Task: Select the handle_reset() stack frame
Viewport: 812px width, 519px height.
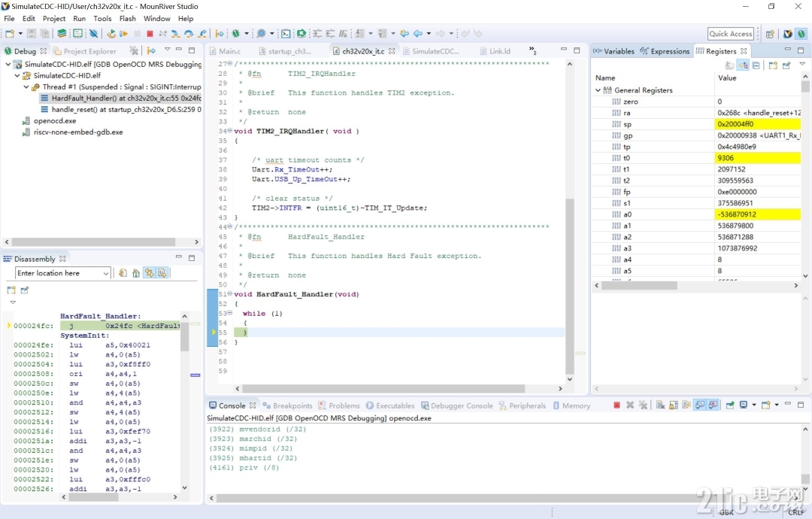Action: point(121,109)
